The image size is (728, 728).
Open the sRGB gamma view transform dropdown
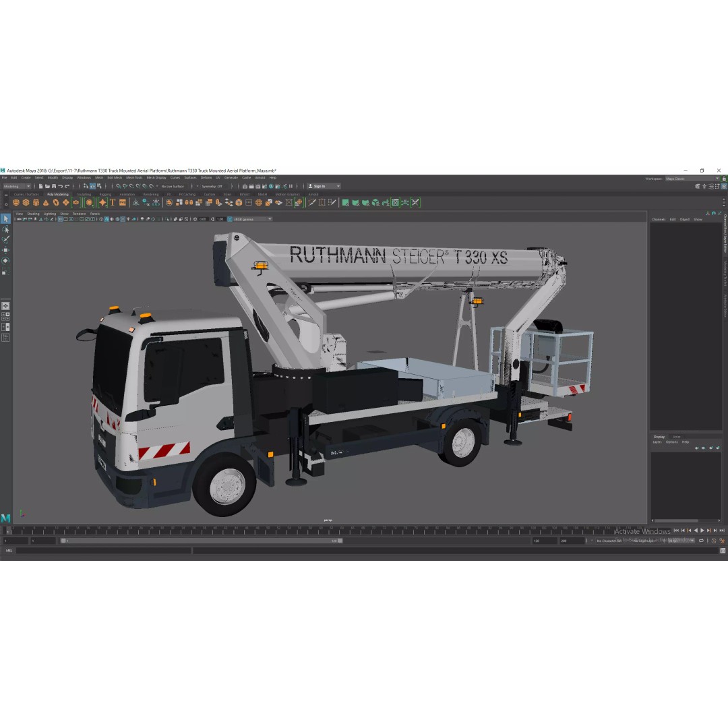pyautogui.click(x=253, y=219)
